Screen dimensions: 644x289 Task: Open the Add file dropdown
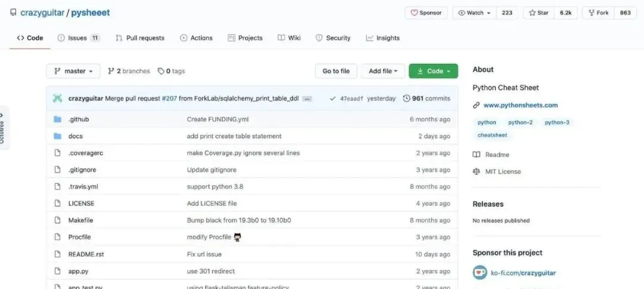pos(383,71)
